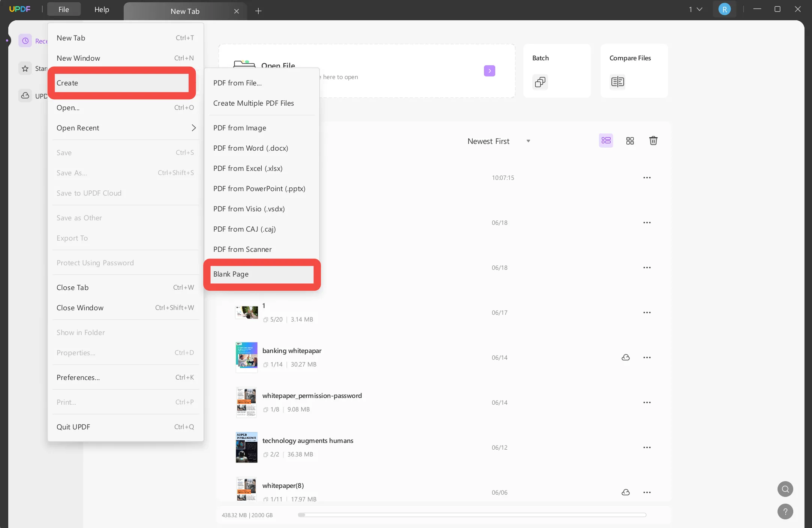Image resolution: width=812 pixels, height=528 pixels.
Task: Switch to grid view layout
Action: 629,141
